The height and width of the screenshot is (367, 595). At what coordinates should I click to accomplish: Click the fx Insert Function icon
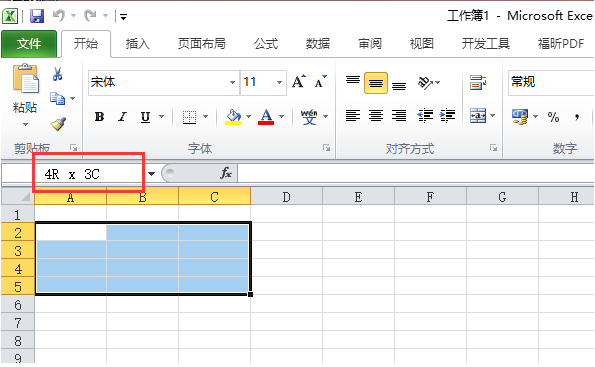(x=226, y=173)
